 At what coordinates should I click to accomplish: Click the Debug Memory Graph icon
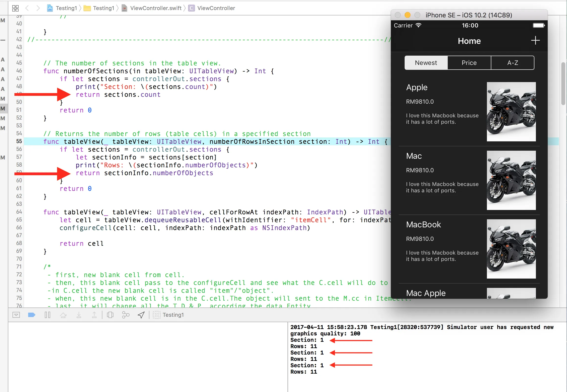coord(126,315)
